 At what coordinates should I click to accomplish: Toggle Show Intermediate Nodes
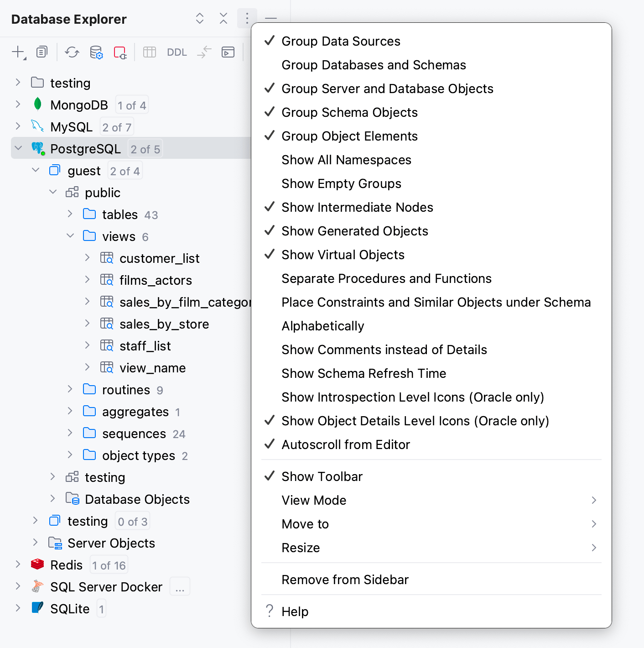(431, 207)
